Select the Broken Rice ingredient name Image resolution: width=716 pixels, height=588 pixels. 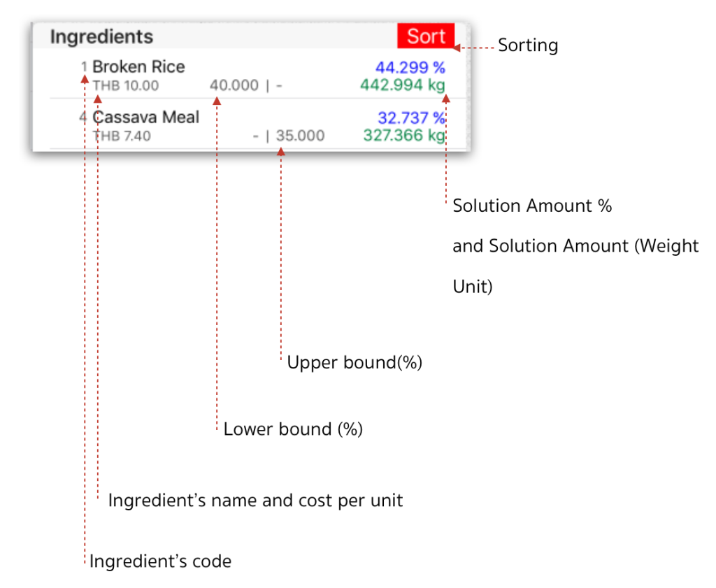(138, 67)
